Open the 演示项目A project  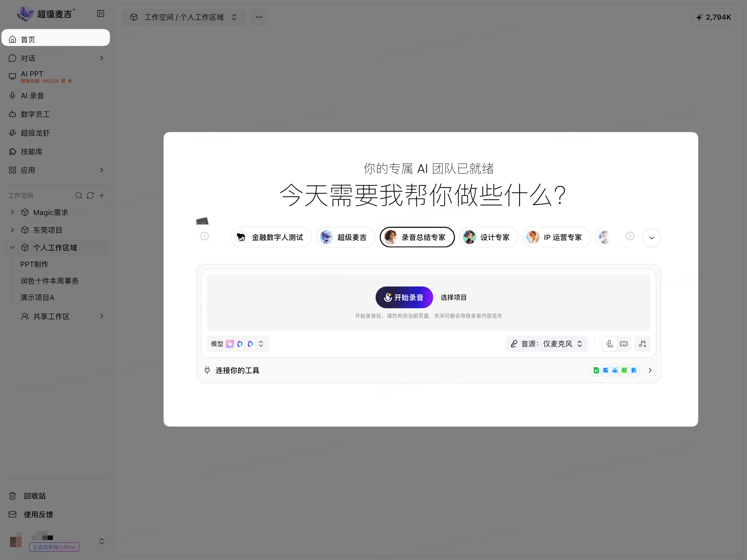[37, 298]
